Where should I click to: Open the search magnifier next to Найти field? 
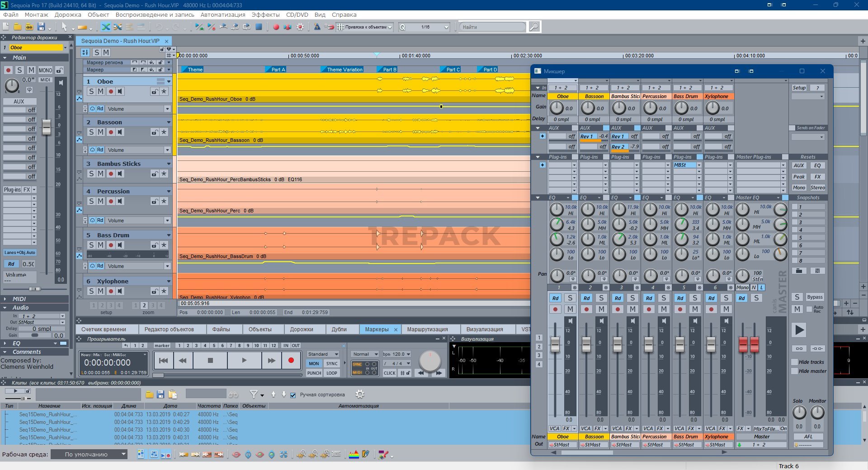click(534, 27)
